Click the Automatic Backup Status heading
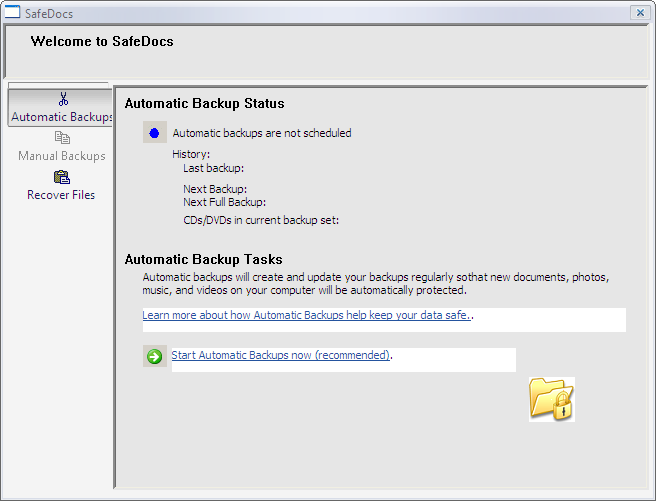The height and width of the screenshot is (501, 656). click(204, 104)
